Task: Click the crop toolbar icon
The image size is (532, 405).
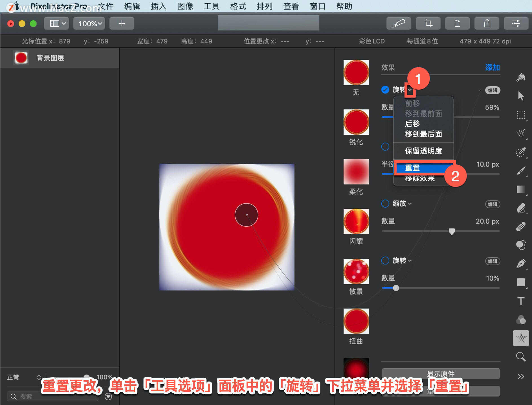Action: click(x=428, y=23)
